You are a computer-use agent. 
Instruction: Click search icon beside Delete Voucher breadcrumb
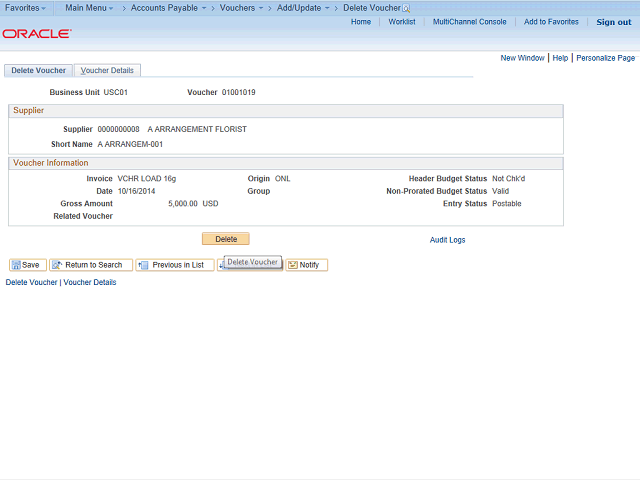(406, 9)
